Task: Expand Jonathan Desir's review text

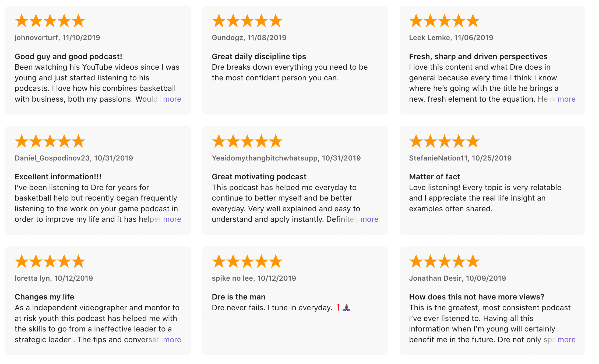Action: coord(566,340)
